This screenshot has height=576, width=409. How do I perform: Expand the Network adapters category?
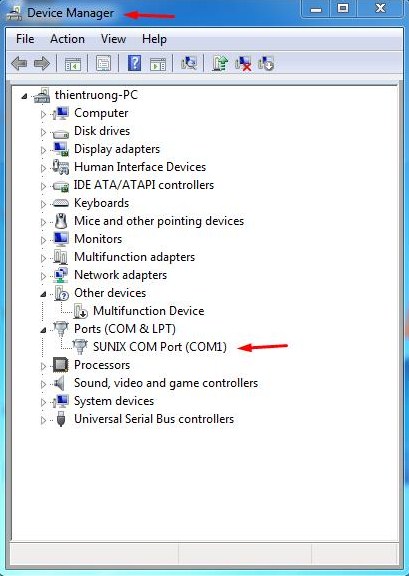coord(43,276)
